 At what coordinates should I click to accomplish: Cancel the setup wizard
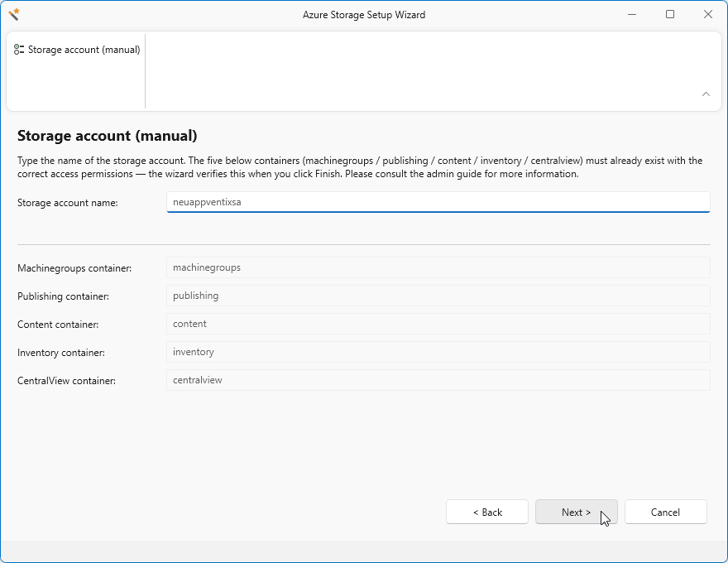pos(665,512)
